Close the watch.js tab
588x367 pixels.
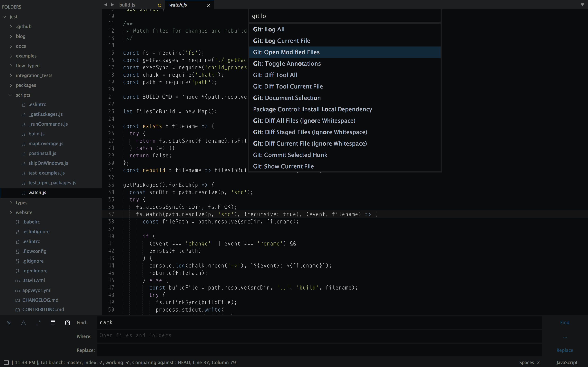click(x=208, y=5)
